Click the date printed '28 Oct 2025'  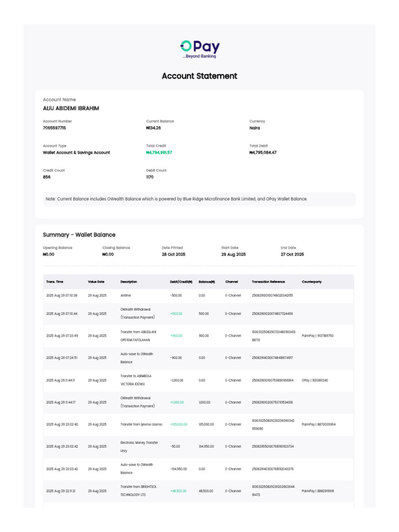point(174,255)
